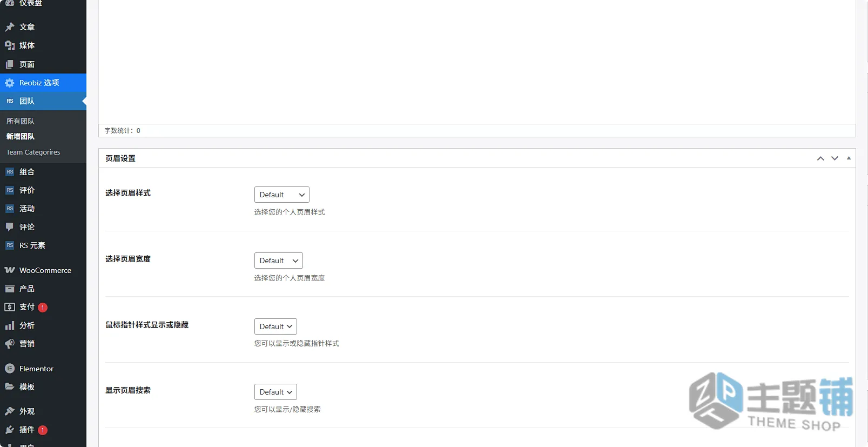Click the 选择您的个人页眉宽度 description
The height and width of the screenshot is (447, 868).
pos(290,278)
